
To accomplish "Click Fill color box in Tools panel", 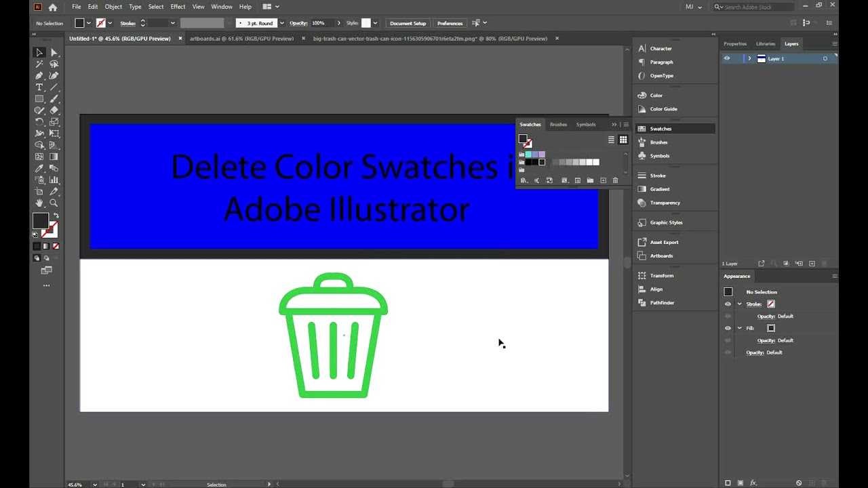I will point(41,221).
